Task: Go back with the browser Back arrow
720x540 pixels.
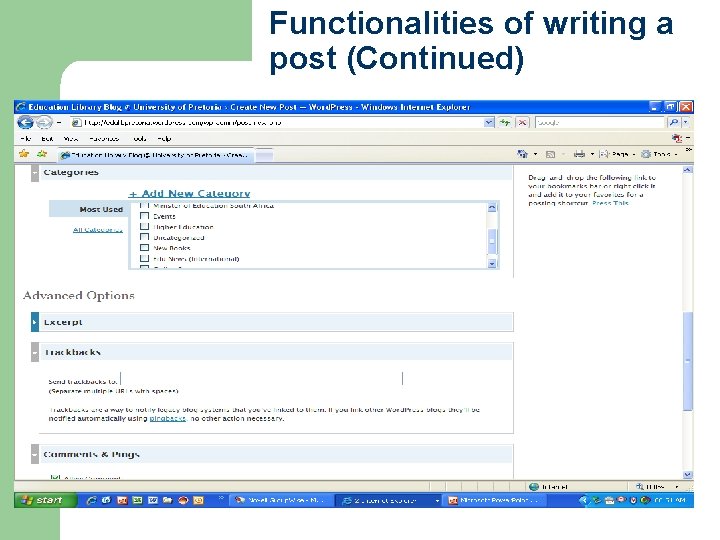Action: pos(25,123)
